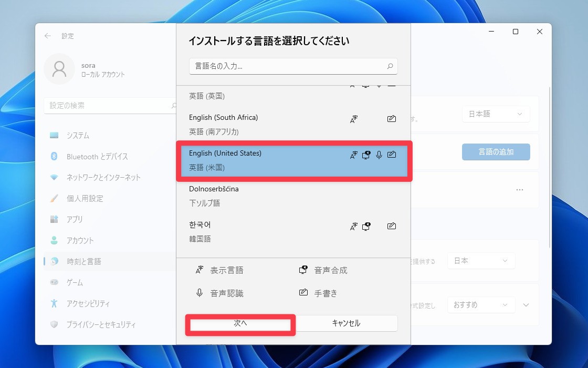The height and width of the screenshot is (368, 588).
Task: Click the text-to-speech icon for 한국어
Action: click(366, 226)
